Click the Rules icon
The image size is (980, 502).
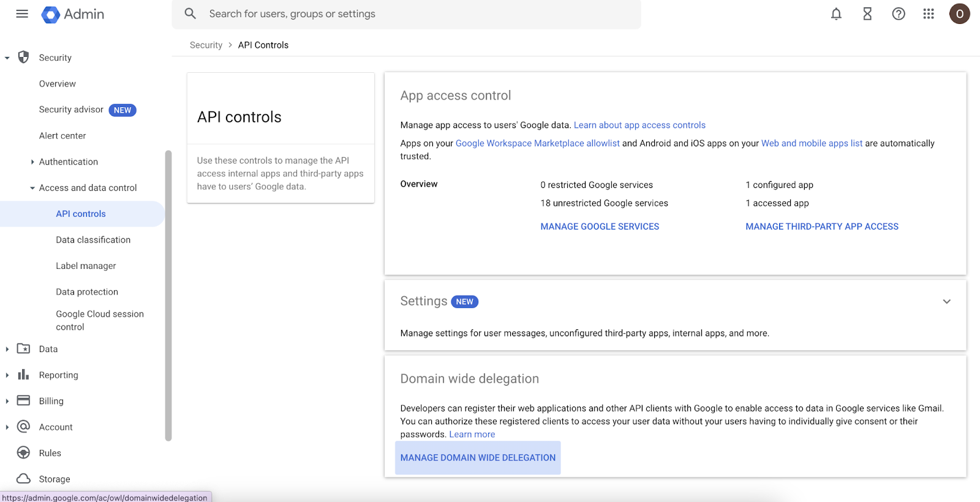(24, 452)
